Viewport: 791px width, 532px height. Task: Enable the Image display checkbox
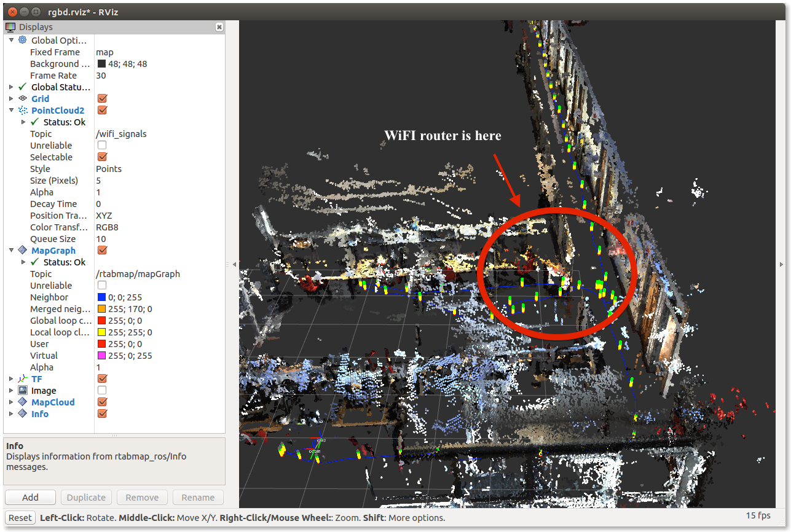pyautogui.click(x=102, y=391)
